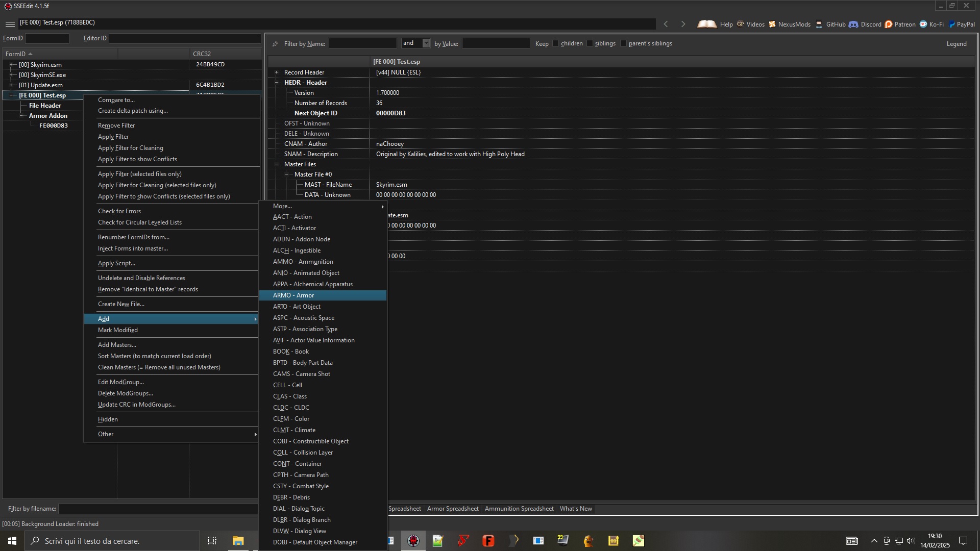980x551 pixels.
Task: Expand the [00] Skyrim.esm tree node
Action: point(11,65)
